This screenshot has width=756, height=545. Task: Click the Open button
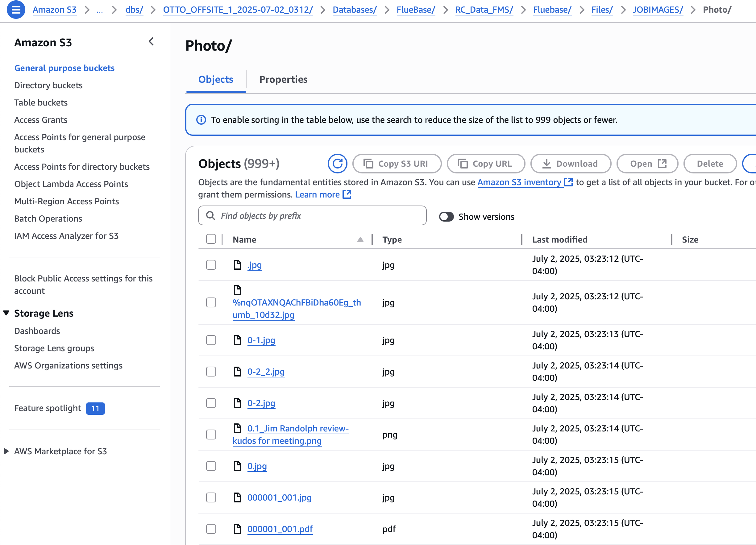(x=647, y=164)
